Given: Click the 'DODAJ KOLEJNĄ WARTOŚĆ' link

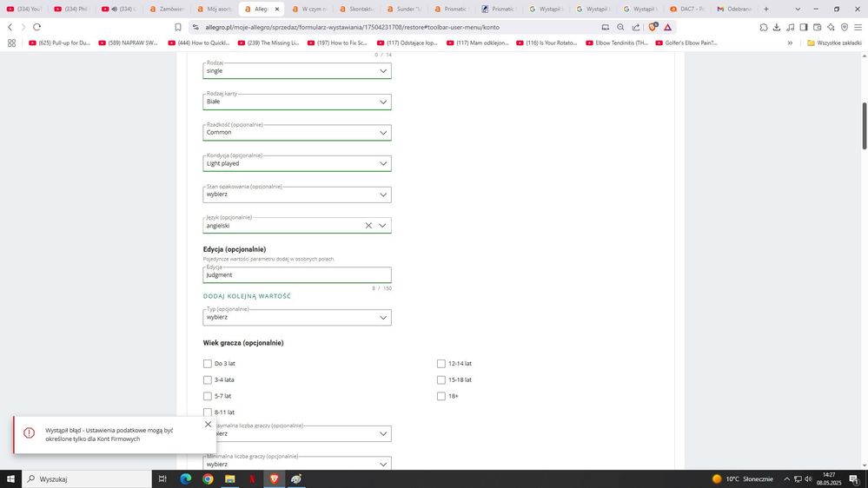Looking at the screenshot, I should [x=247, y=296].
